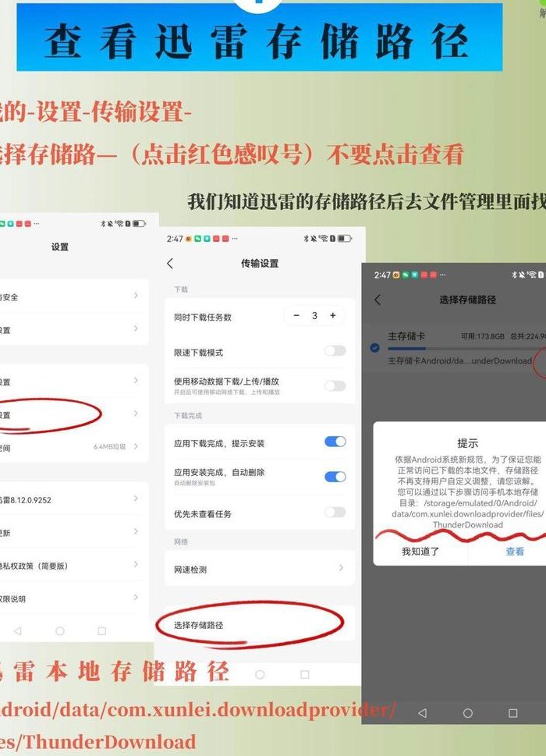Tap the back triangle in 选择存储路径 nav bar

point(422,712)
